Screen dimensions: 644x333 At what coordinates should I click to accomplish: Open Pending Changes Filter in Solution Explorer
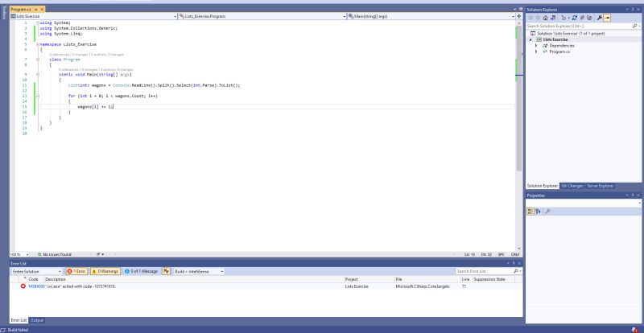[564, 18]
